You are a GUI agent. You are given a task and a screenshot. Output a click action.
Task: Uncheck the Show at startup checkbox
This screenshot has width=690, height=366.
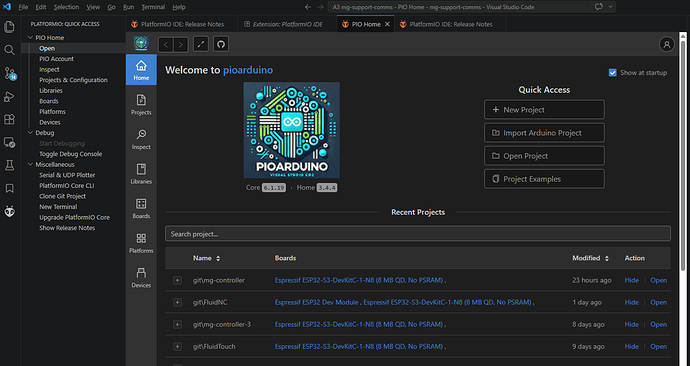click(613, 73)
